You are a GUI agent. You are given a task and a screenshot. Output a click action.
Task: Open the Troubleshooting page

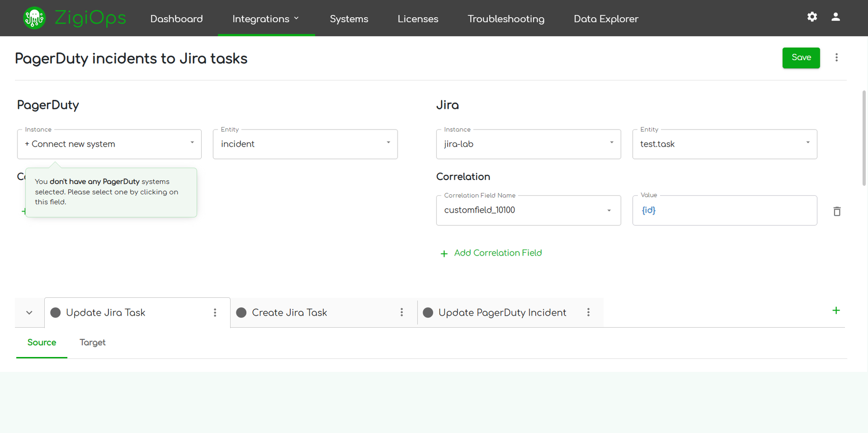coord(506,19)
